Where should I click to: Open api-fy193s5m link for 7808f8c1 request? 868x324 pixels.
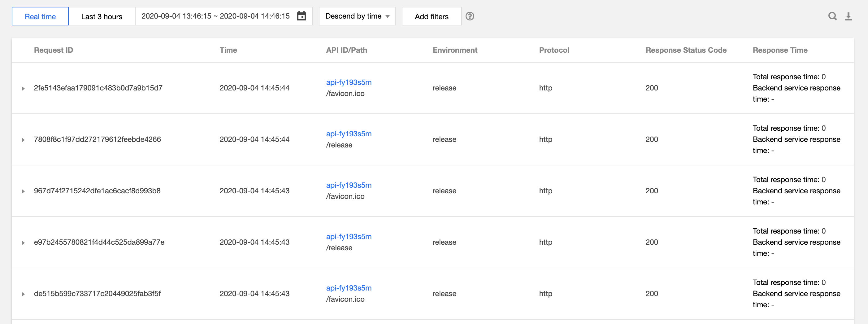tap(349, 134)
